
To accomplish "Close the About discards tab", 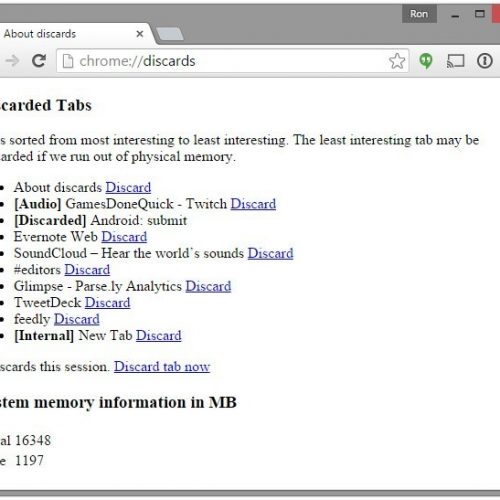I will pos(140,34).
